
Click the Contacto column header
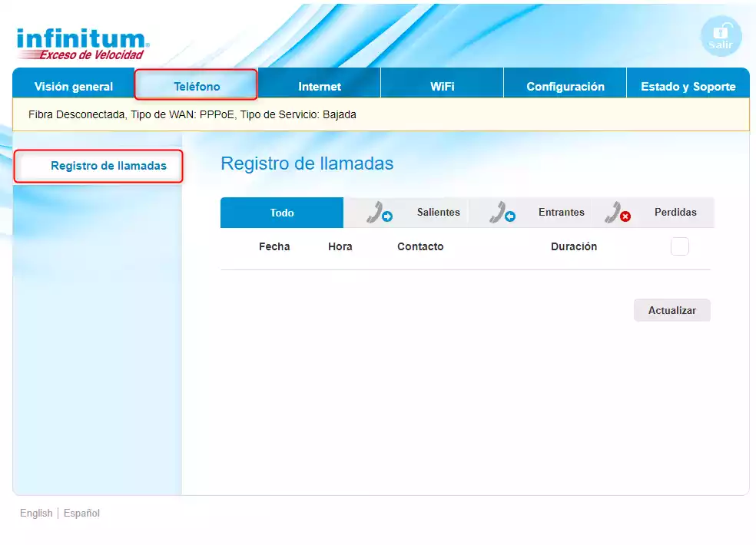point(420,246)
